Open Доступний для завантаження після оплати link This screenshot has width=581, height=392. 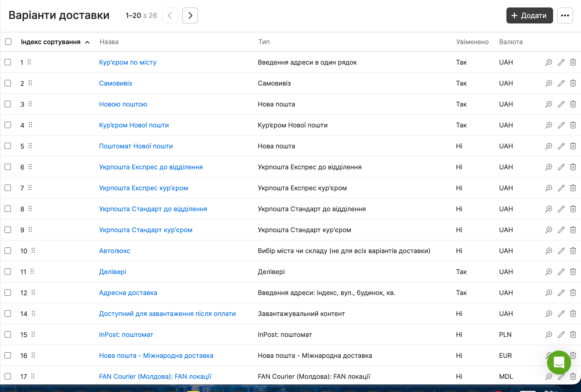point(168,313)
